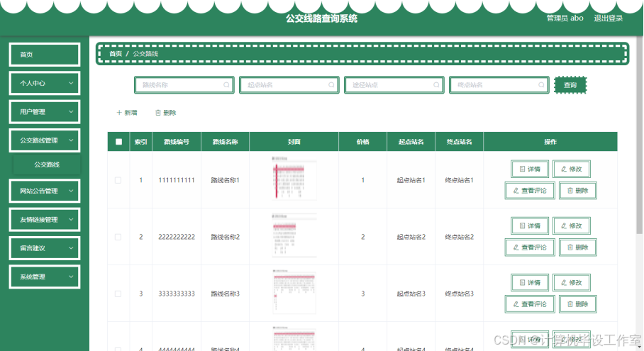Check the checkbox for row 2222222222
The height and width of the screenshot is (351, 644).
coord(118,237)
